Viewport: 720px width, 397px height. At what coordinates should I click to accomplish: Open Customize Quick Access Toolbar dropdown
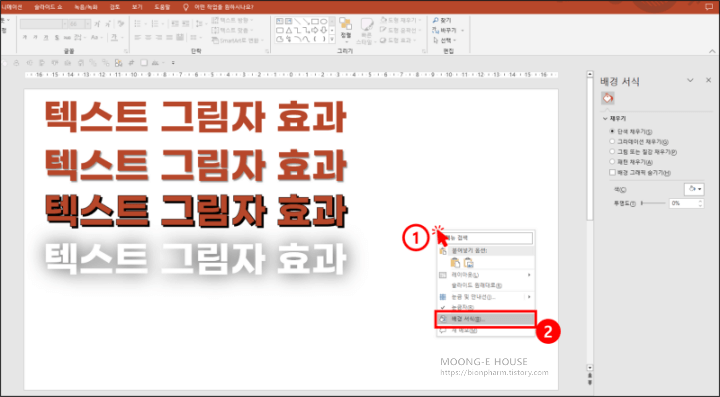point(173,63)
